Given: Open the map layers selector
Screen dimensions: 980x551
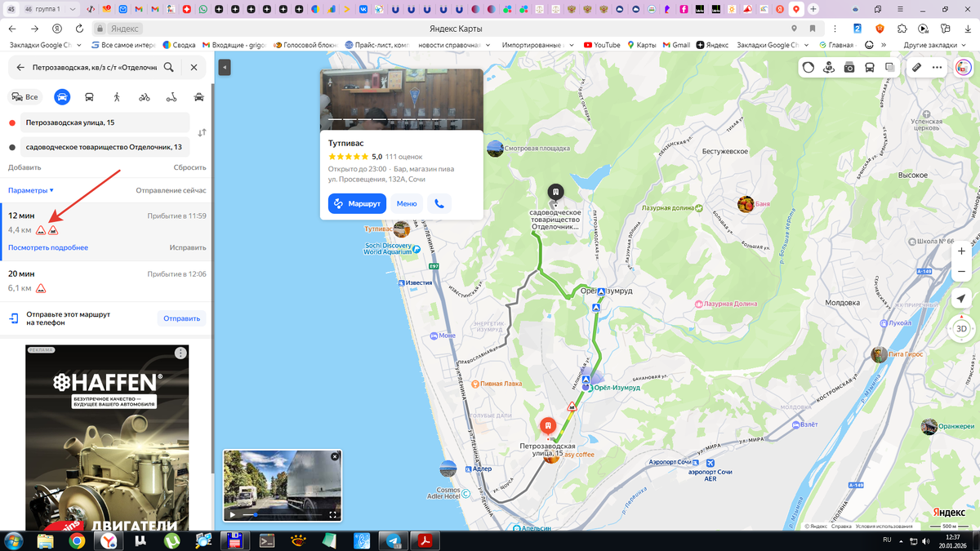Looking at the screenshot, I should click(x=890, y=68).
